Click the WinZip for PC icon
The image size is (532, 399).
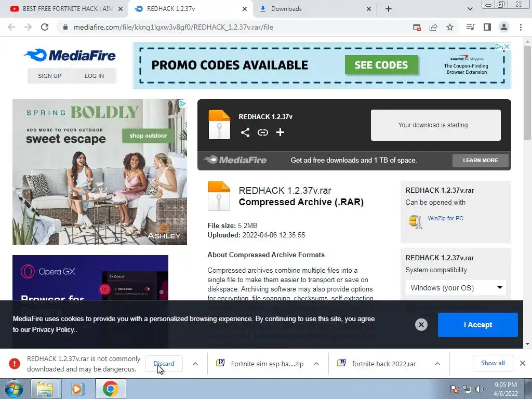pos(415,221)
